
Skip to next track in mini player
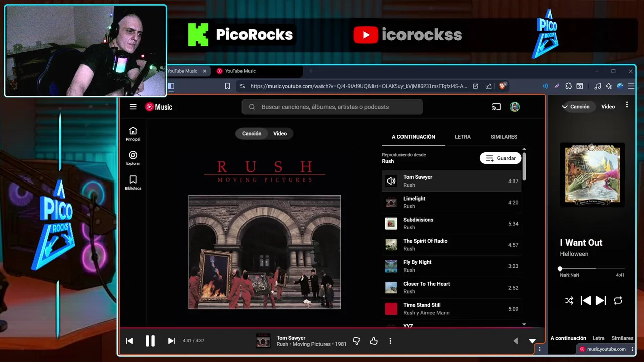click(x=601, y=301)
